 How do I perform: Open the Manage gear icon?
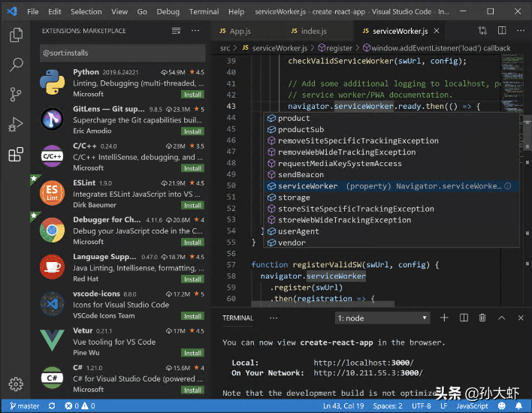tap(15, 384)
